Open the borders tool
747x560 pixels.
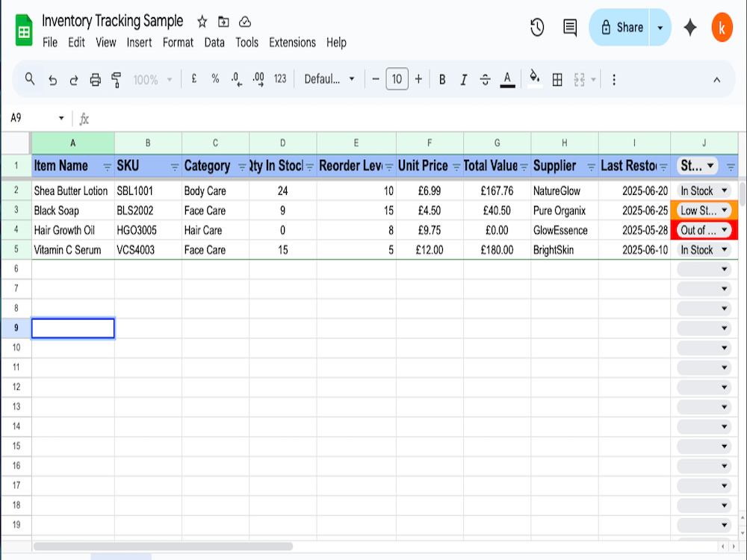(x=557, y=80)
